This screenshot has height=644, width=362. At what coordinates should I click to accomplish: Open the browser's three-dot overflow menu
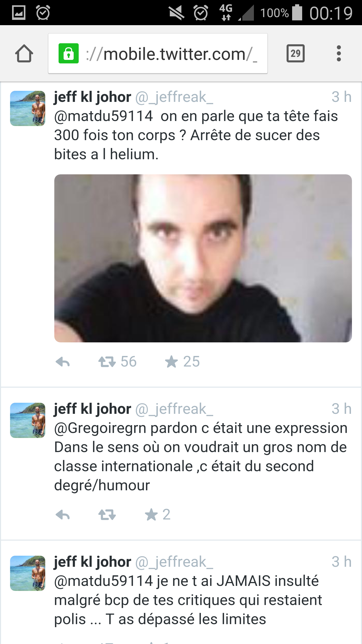(x=339, y=53)
